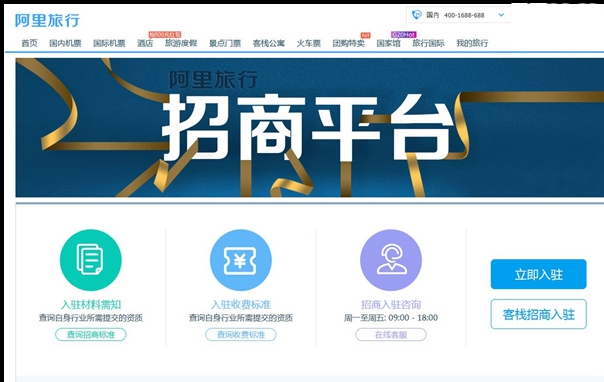This screenshot has height=382, width=604.
Task: Open the 国家馆 menu item
Action: tap(388, 43)
